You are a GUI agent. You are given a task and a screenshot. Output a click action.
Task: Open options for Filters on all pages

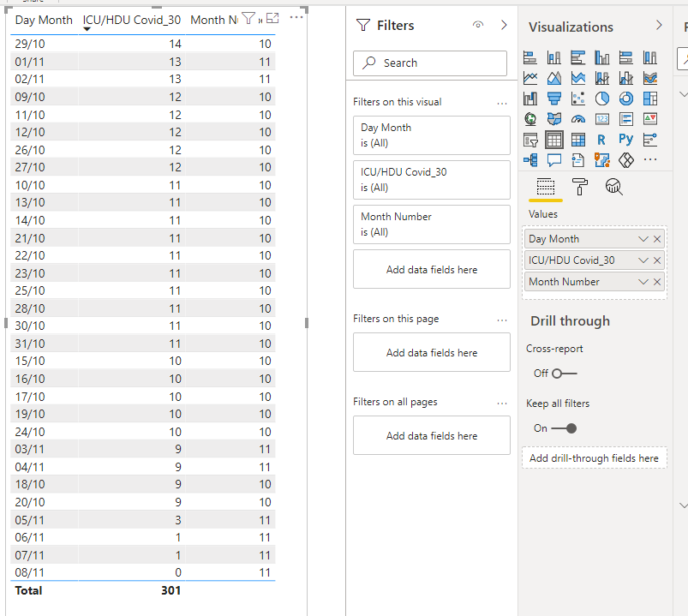pos(502,404)
